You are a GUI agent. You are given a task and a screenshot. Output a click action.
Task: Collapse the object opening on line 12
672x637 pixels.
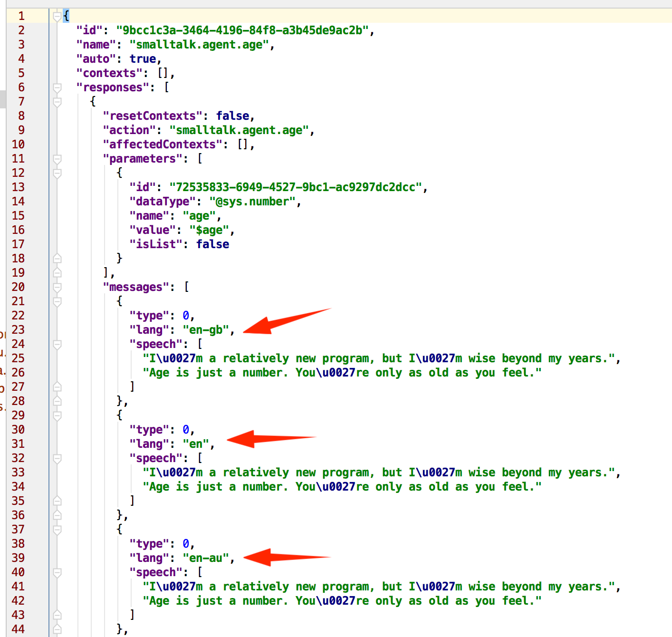pyautogui.click(x=57, y=173)
